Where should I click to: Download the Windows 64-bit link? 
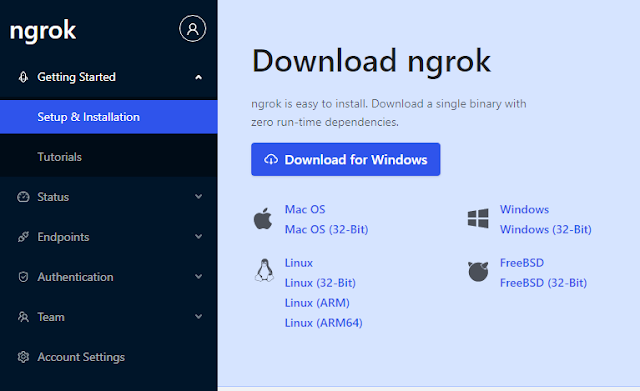(x=524, y=209)
